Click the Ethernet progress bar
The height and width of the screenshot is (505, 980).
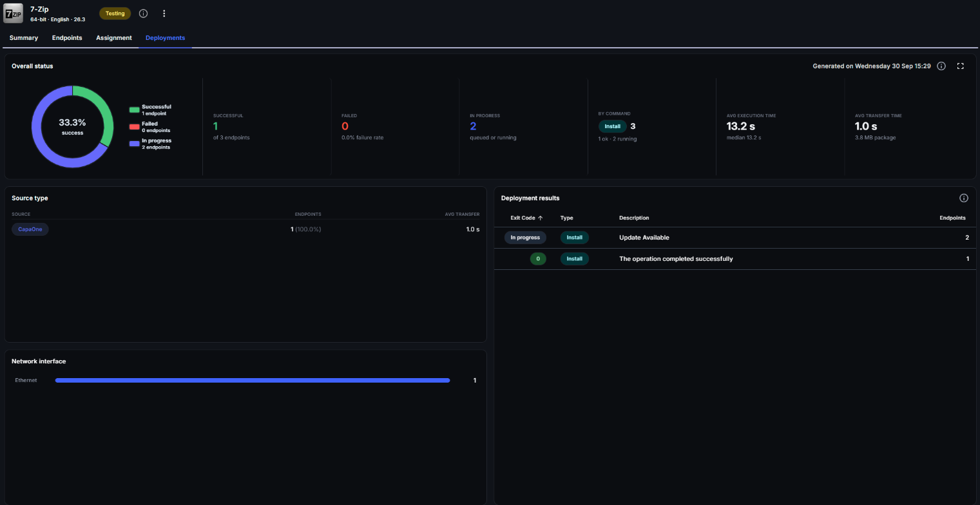pyautogui.click(x=253, y=381)
